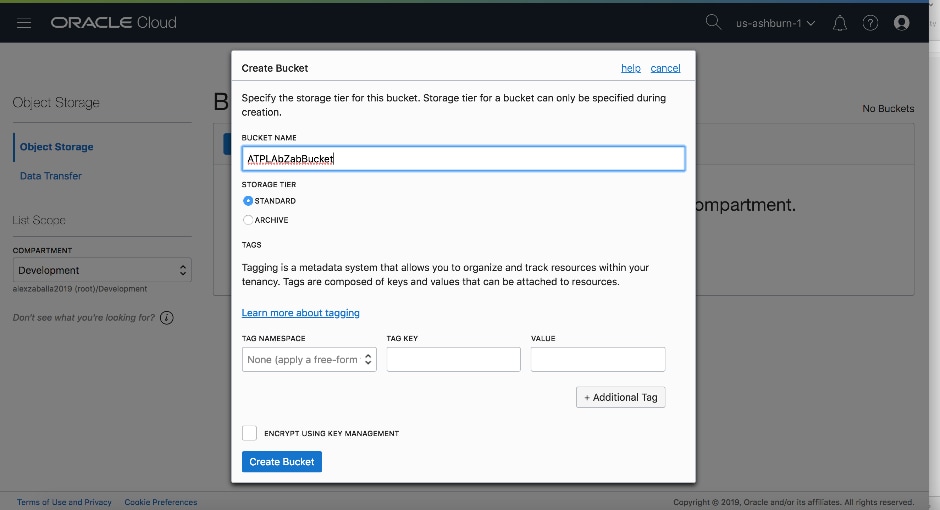The height and width of the screenshot is (510, 940).
Task: Select the Archive storage tier
Action: coord(248,220)
